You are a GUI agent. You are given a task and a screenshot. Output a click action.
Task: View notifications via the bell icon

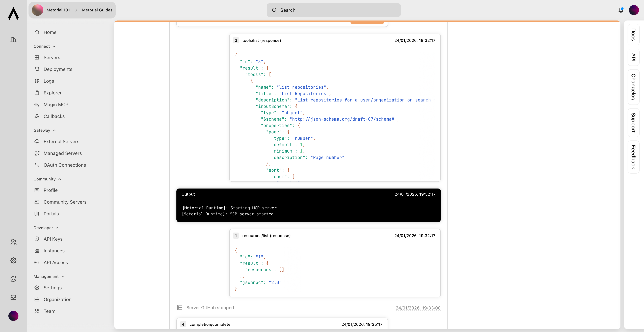[621, 10]
